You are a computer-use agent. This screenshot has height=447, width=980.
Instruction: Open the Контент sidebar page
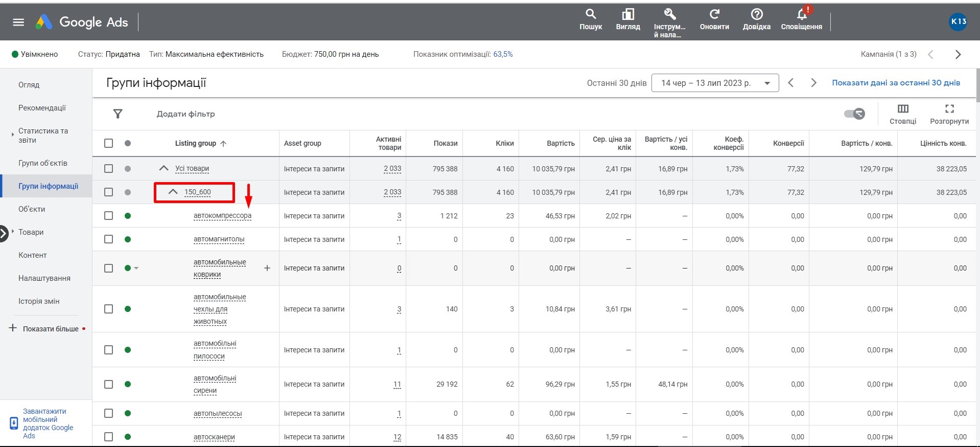coord(33,255)
